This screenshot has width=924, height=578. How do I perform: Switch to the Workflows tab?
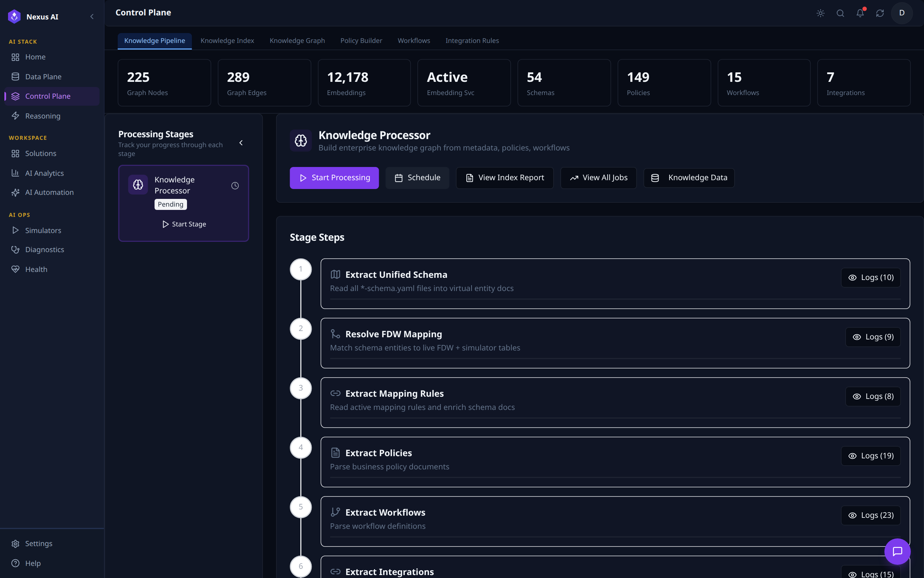[414, 40]
